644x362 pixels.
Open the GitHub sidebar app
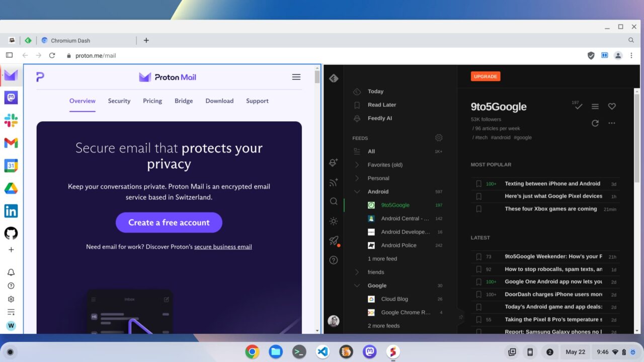pyautogui.click(x=11, y=233)
